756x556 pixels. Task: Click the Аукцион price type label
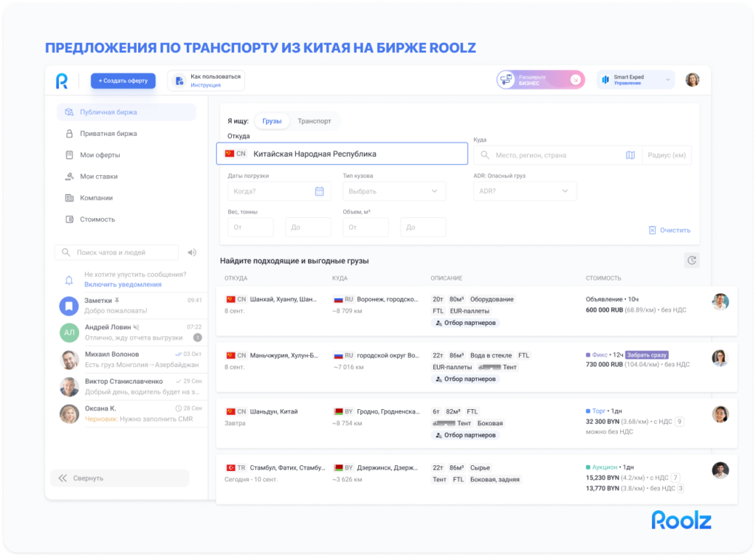pos(605,467)
